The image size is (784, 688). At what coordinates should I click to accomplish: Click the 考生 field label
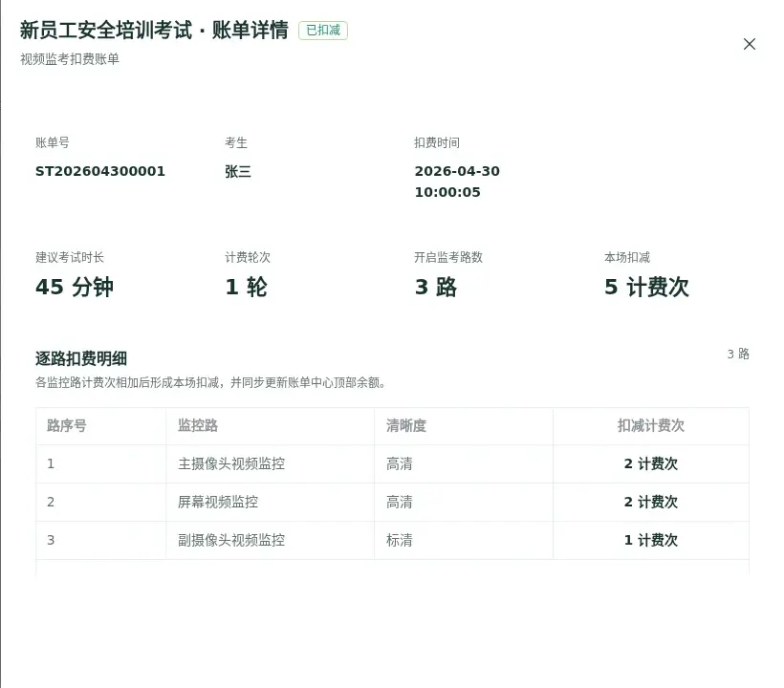(x=236, y=142)
